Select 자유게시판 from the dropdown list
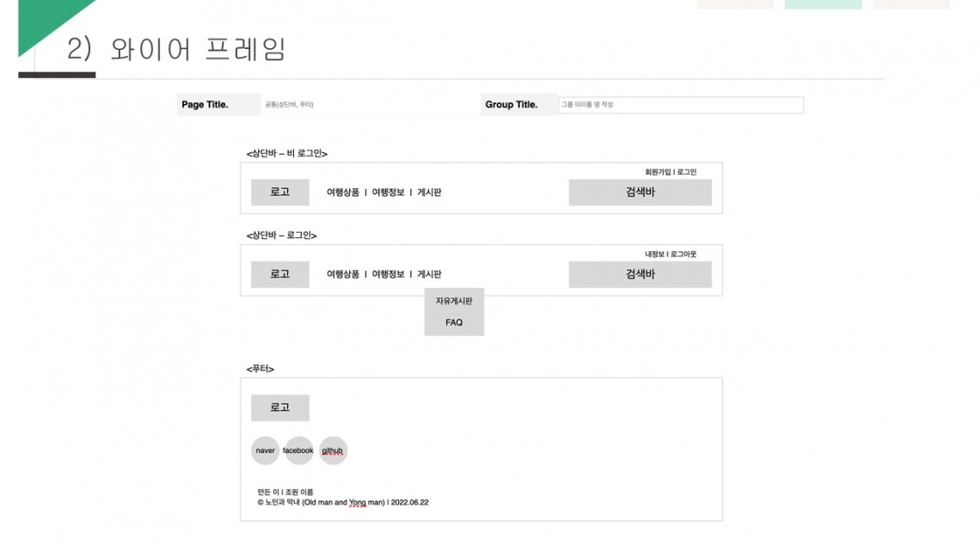Screen dimensions: 980x551 click(454, 301)
